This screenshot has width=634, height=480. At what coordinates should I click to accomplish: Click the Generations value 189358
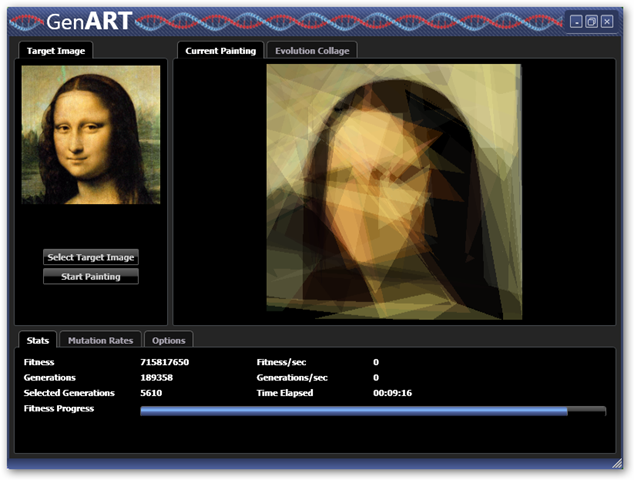pos(156,377)
